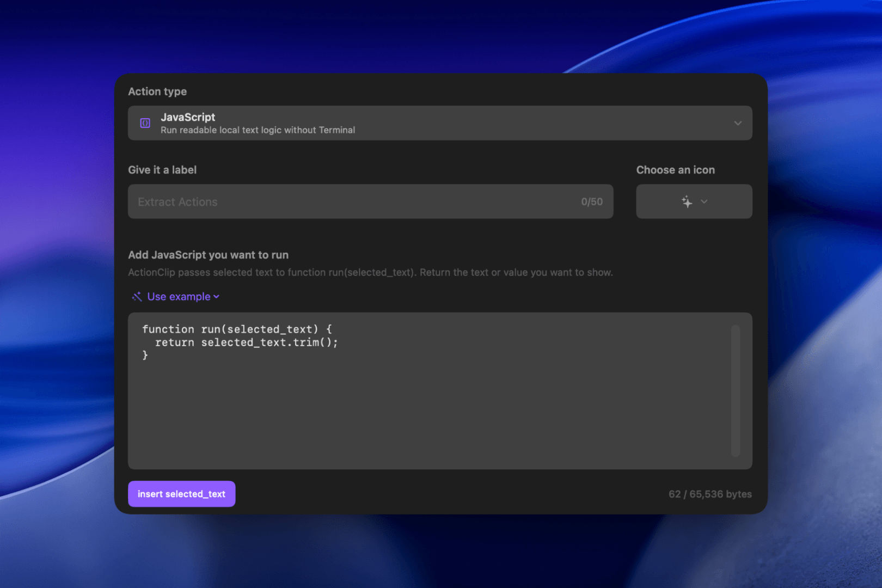This screenshot has width=882, height=588.
Task: Expand the Action type chevron arrow
Action: coord(738,123)
